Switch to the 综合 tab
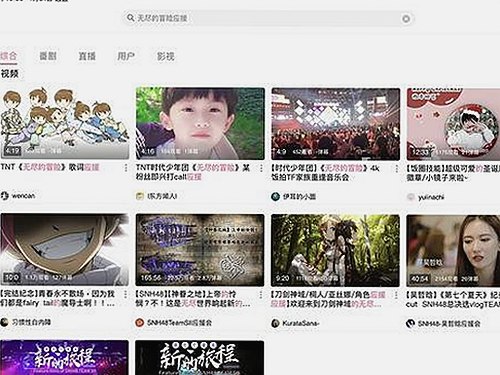 (x=8, y=56)
